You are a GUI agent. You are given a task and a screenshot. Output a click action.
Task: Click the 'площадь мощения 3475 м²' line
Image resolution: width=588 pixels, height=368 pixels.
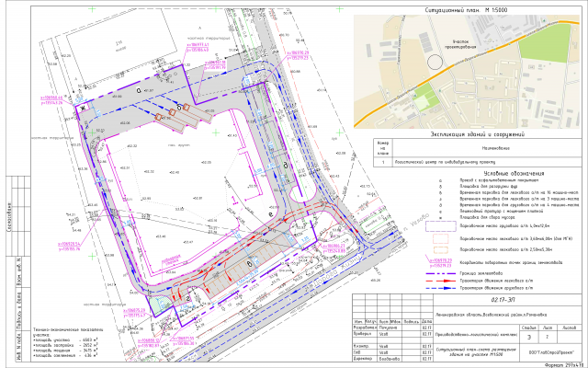65,350
